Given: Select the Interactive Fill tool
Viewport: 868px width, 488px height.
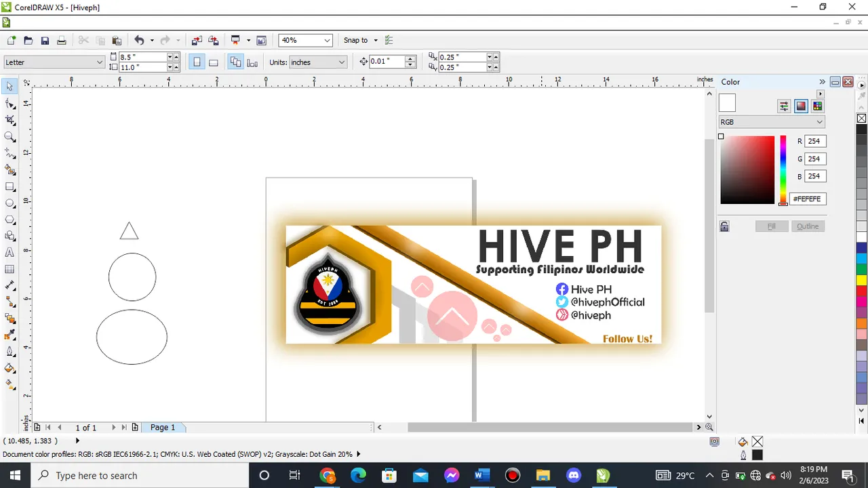Looking at the screenshot, I should (x=9, y=384).
